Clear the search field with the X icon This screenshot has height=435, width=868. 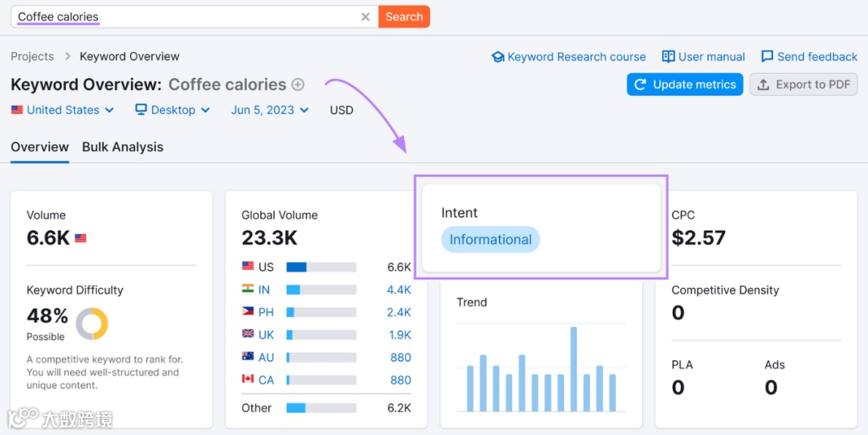[366, 17]
